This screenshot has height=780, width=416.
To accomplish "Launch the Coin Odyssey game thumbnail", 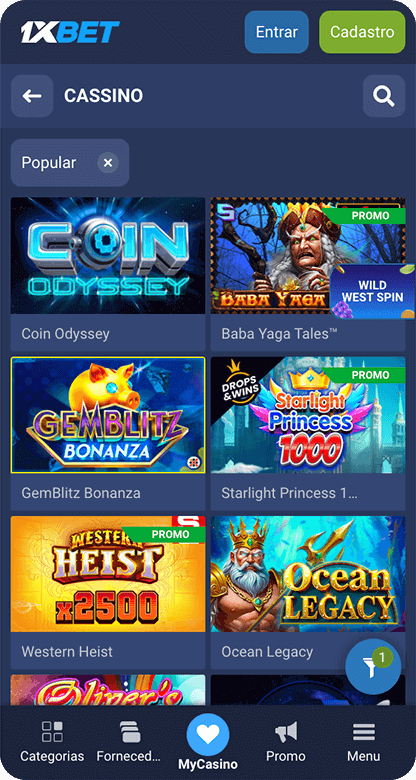I will (108, 256).
